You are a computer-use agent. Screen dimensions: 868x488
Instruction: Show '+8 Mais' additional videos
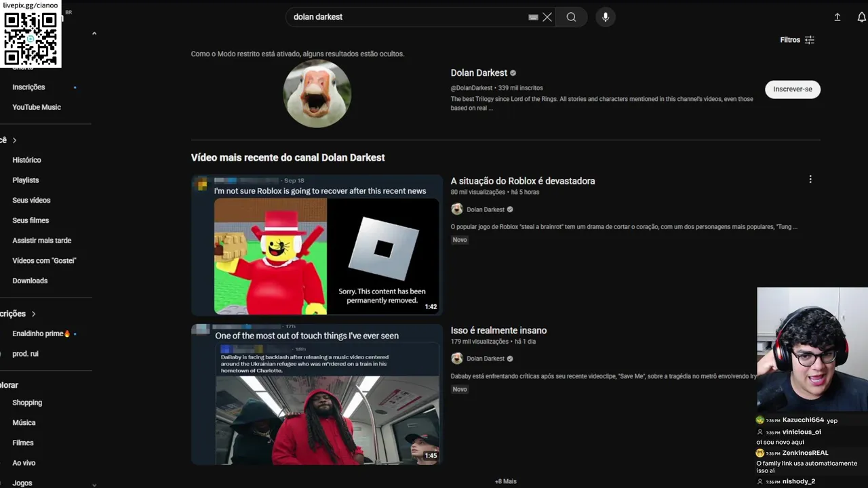tap(505, 481)
